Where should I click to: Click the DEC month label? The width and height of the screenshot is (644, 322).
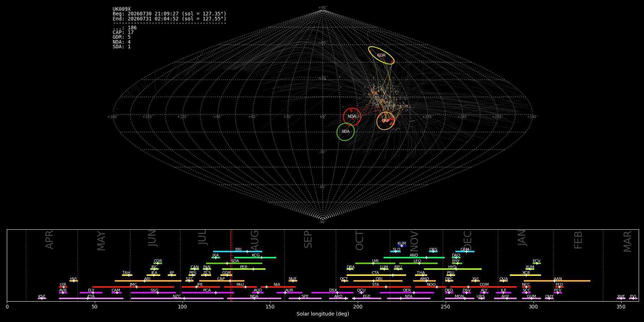tap(467, 240)
